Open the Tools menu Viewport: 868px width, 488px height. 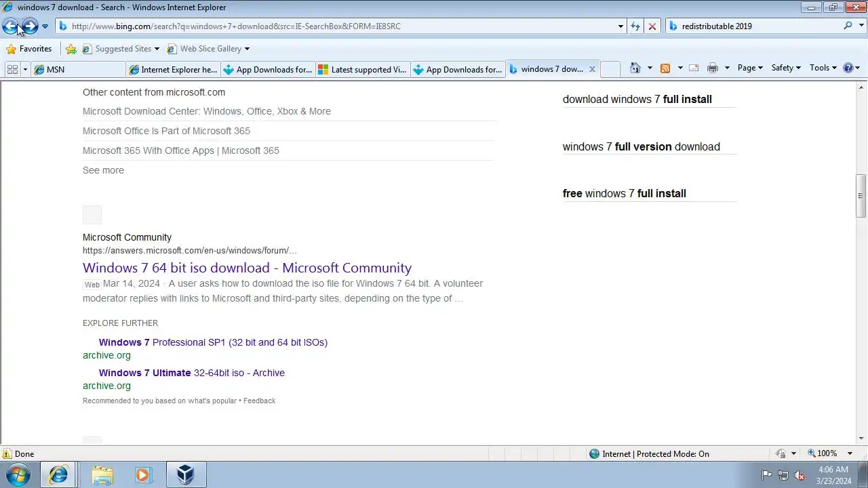click(x=824, y=68)
